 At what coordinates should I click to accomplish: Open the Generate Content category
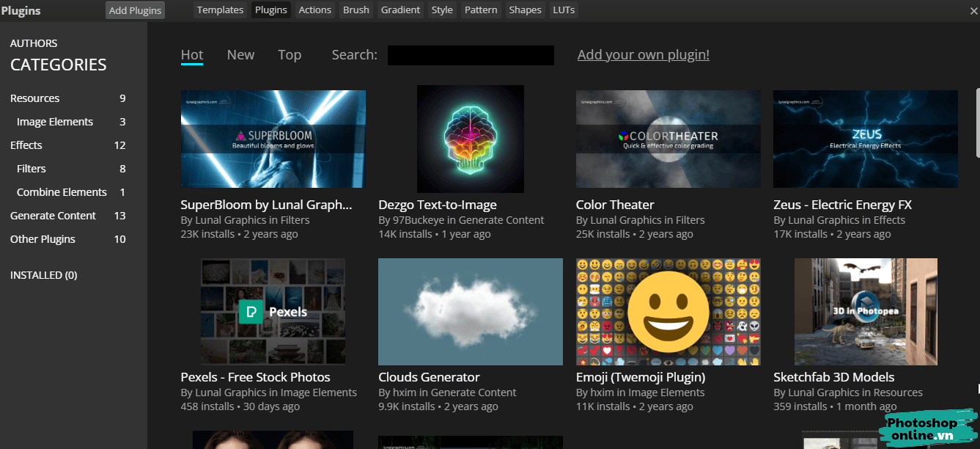click(53, 215)
